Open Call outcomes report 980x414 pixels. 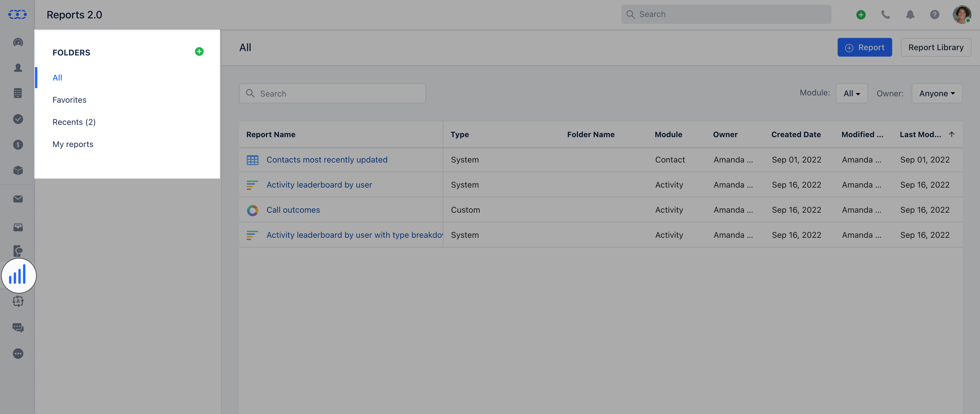click(293, 210)
